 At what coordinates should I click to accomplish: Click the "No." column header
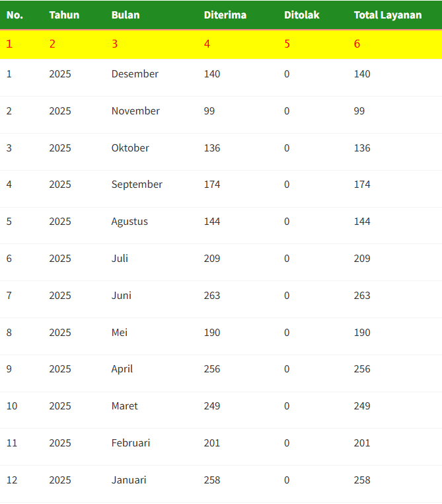15,15
